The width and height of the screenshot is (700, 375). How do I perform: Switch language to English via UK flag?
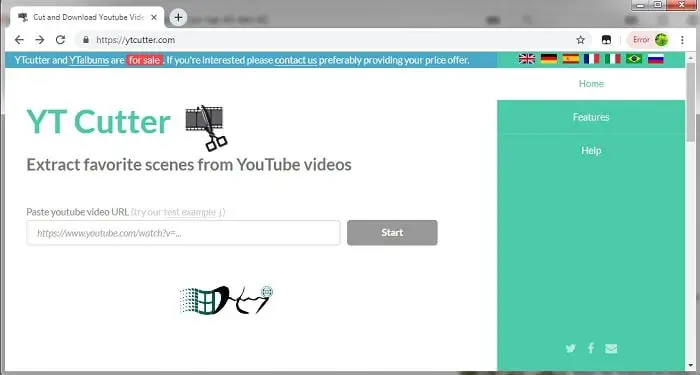click(x=527, y=59)
